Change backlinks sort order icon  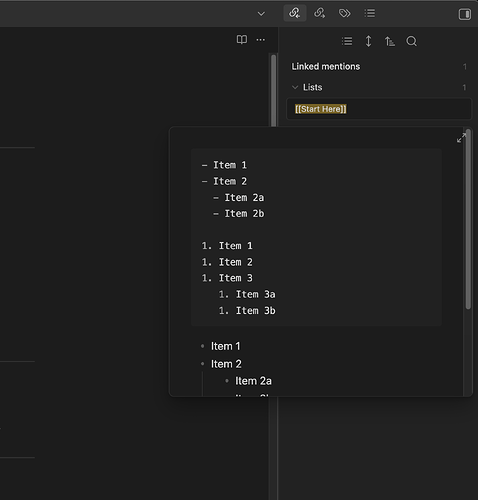[390, 41]
